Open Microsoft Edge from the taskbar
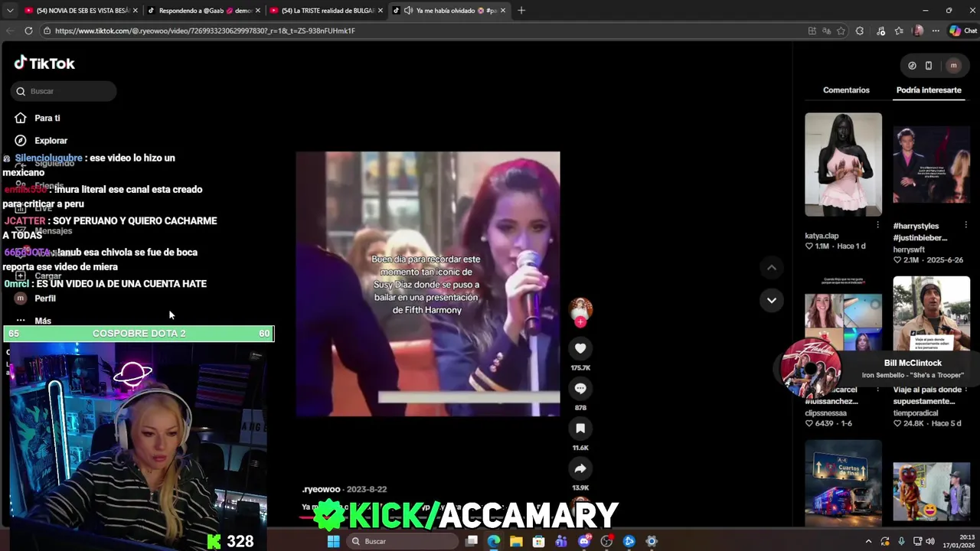 pyautogui.click(x=494, y=541)
